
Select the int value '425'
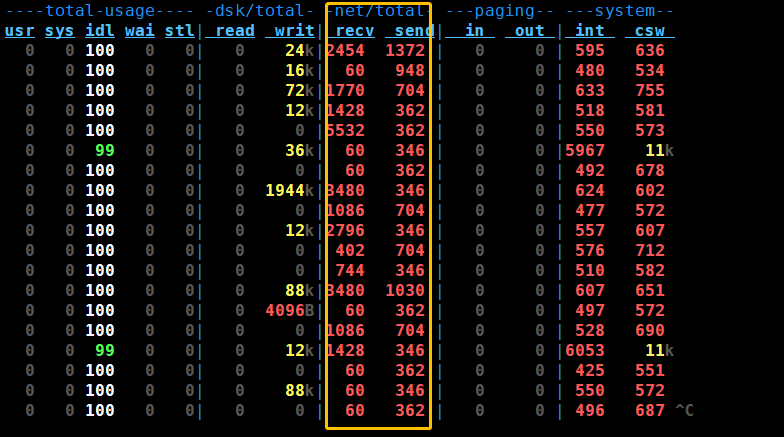[590, 370]
